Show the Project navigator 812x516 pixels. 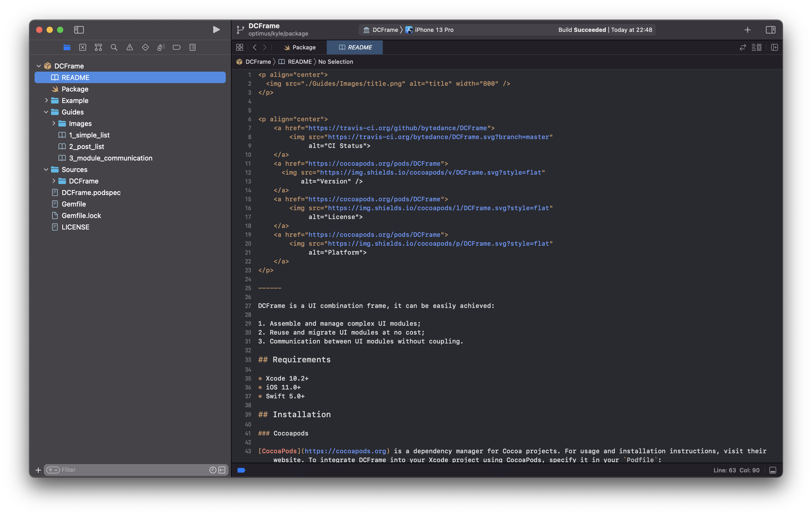pyautogui.click(x=67, y=47)
